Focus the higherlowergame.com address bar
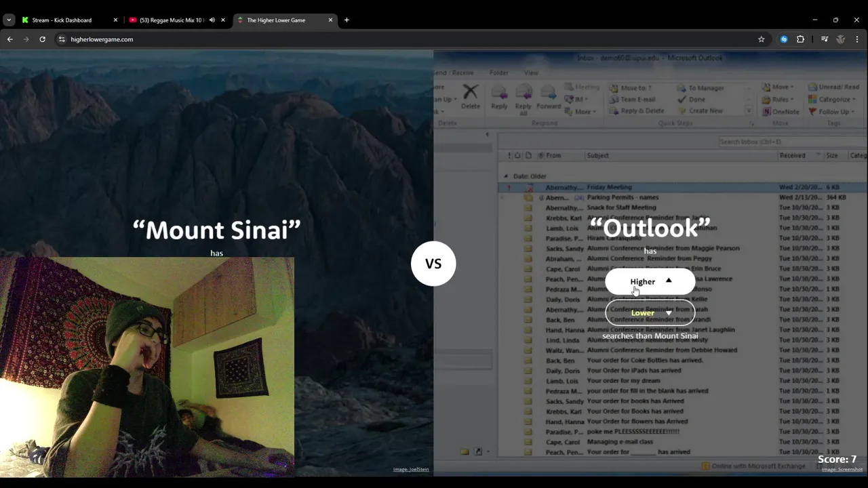868x488 pixels. pyautogui.click(x=407, y=39)
